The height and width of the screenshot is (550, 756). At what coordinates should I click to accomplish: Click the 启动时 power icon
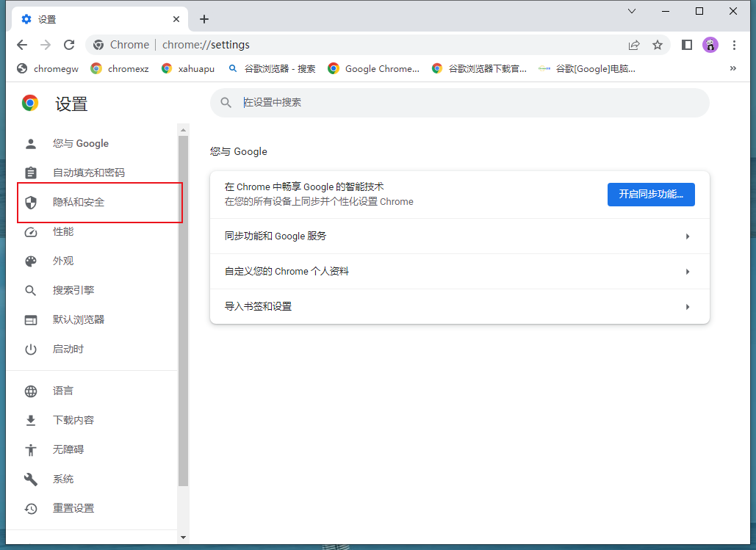click(x=31, y=350)
